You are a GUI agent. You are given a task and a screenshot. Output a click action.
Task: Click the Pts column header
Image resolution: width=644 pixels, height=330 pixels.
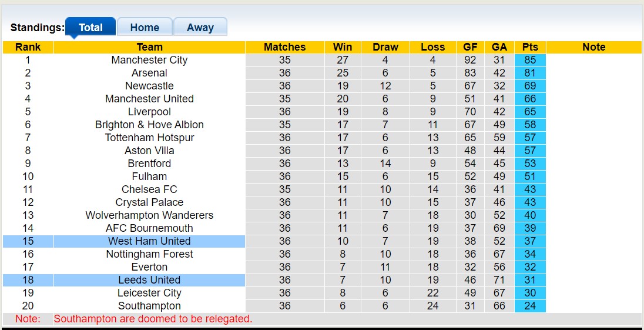click(530, 47)
